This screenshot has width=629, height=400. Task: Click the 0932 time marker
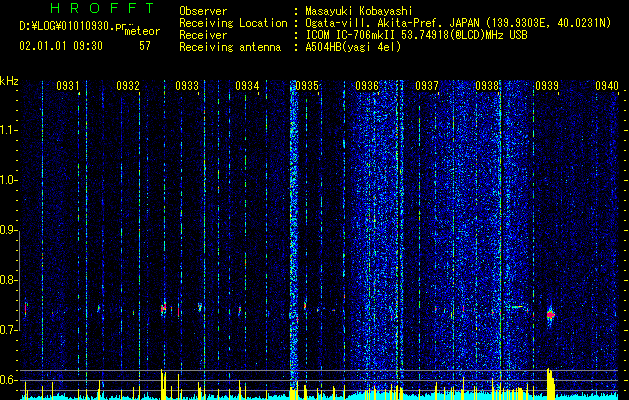pos(128,86)
